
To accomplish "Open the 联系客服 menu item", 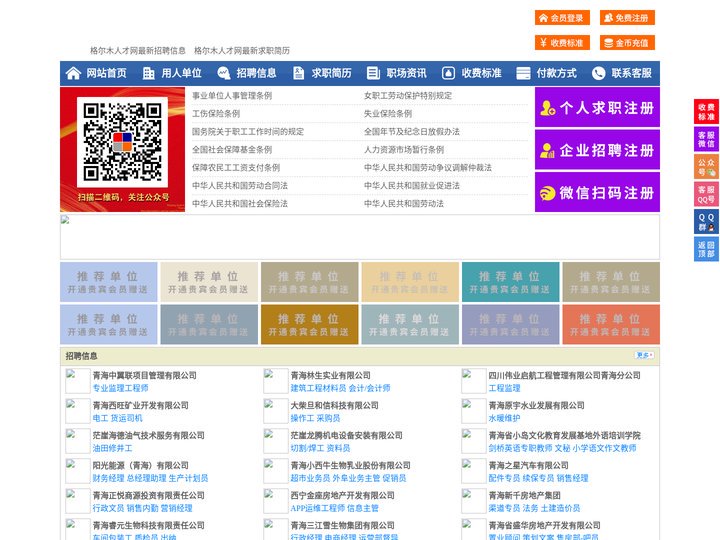I will point(631,73).
